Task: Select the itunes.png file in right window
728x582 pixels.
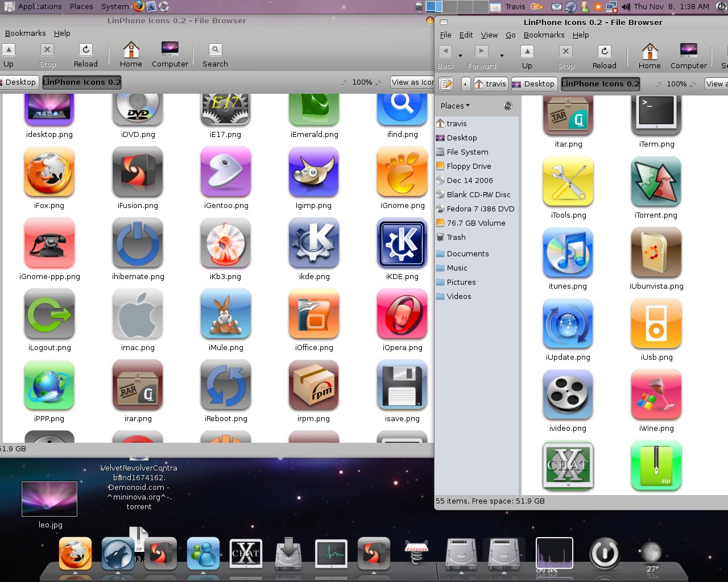Action: (x=568, y=253)
